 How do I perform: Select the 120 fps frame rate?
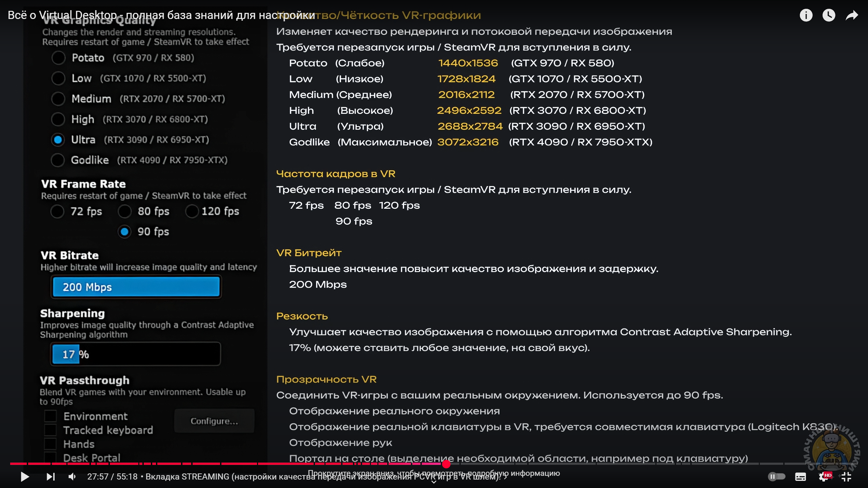point(192,211)
